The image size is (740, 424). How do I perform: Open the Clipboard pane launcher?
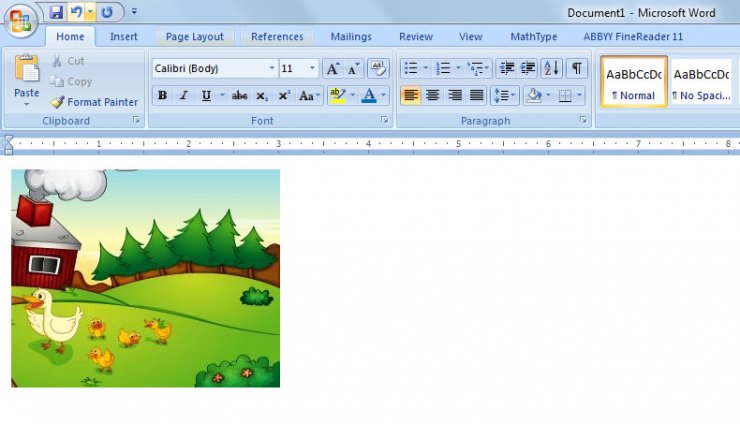(136, 121)
